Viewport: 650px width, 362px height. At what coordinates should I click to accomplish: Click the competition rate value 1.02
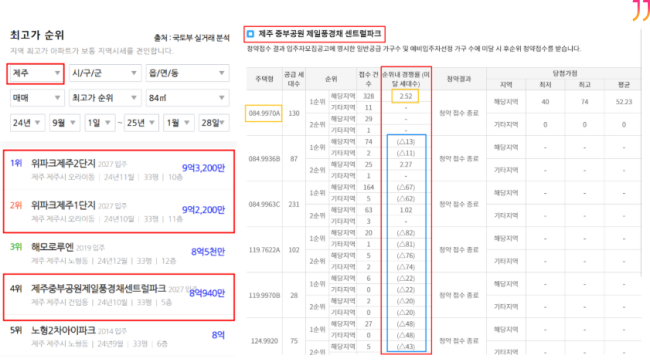tap(406, 210)
